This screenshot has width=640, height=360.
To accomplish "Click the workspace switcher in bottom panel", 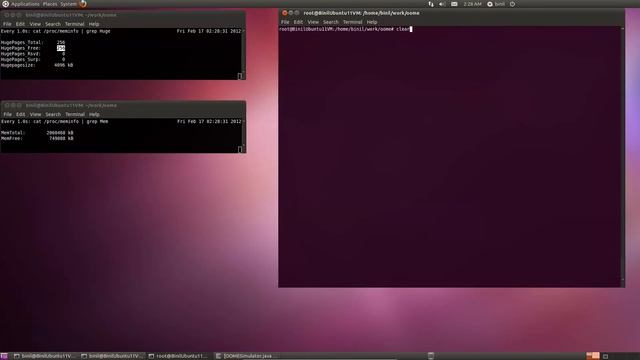I will tap(593, 356).
